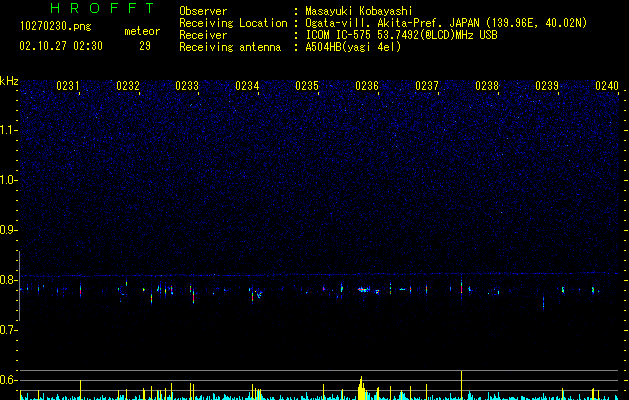The height and width of the screenshot is (400, 629).
Task: Click the 0239 time marker
Action: coord(547,86)
